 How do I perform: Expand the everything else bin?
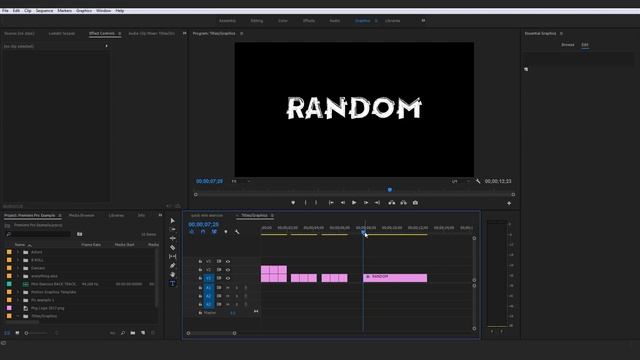(18, 276)
